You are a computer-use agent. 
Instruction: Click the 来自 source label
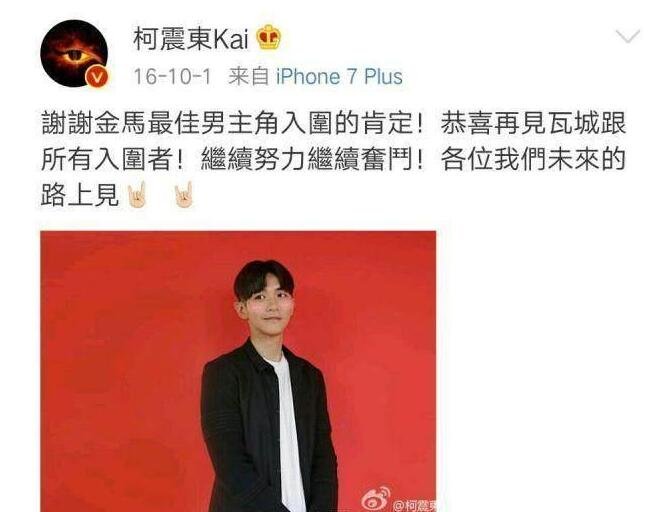249,77
